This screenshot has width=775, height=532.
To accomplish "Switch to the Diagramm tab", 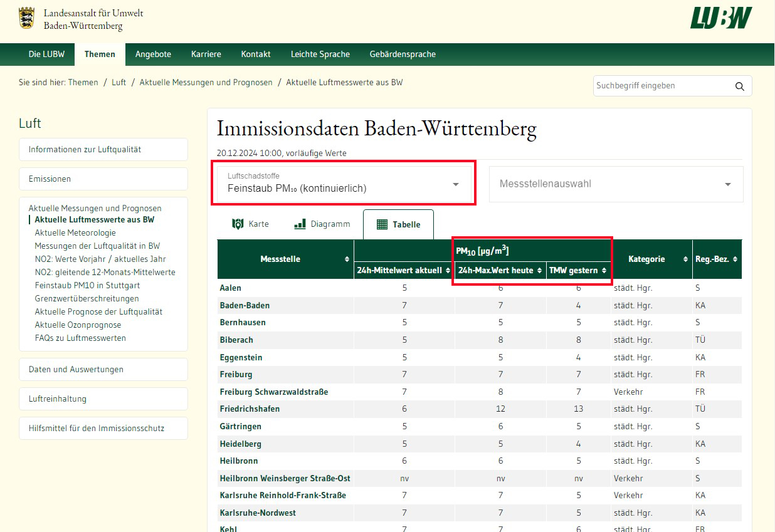I will (x=322, y=224).
